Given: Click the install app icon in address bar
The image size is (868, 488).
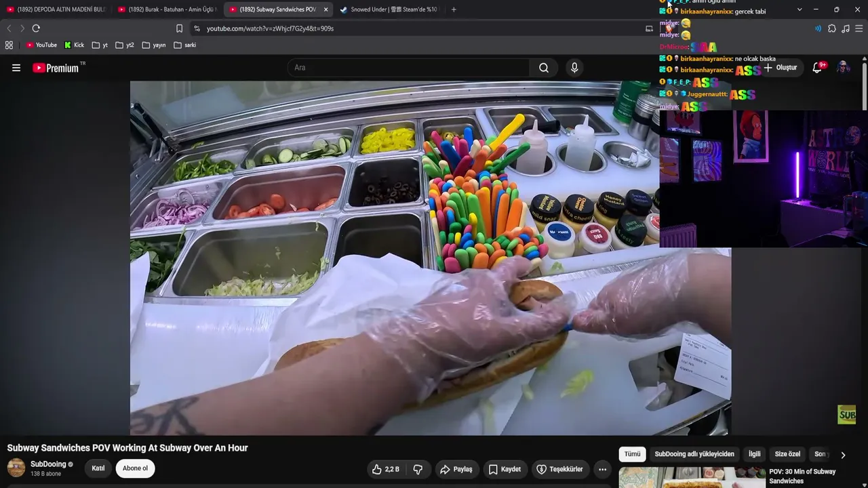Looking at the screenshot, I should tap(649, 28).
